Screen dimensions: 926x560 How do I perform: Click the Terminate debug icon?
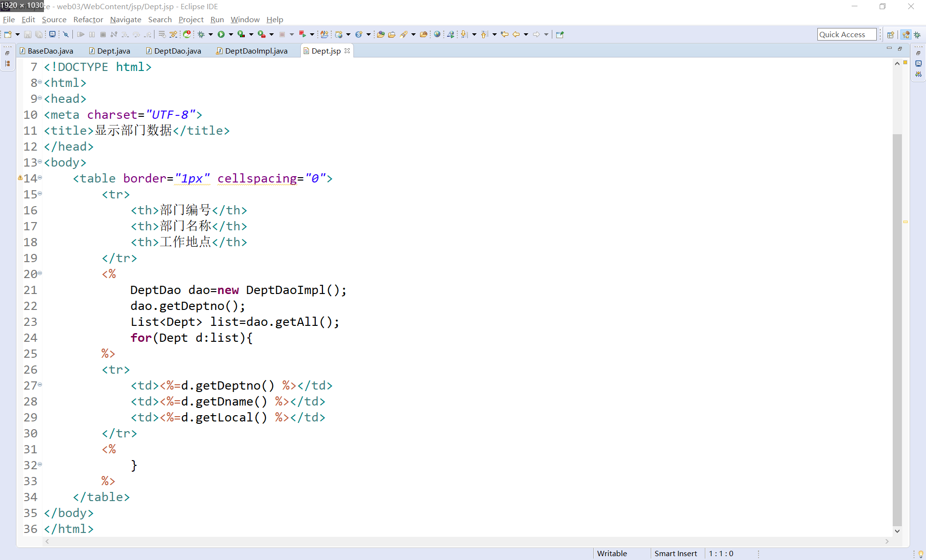tap(103, 34)
